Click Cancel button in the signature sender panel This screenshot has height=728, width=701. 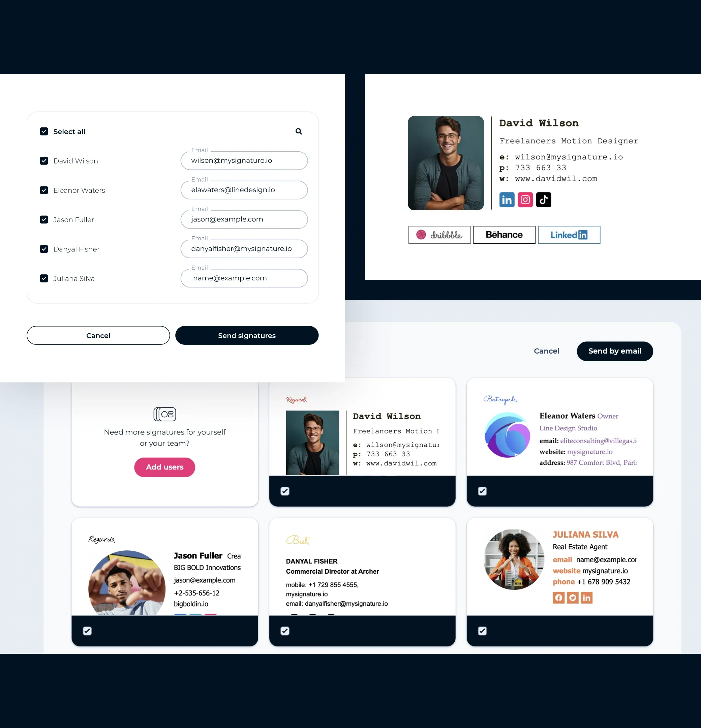(98, 335)
